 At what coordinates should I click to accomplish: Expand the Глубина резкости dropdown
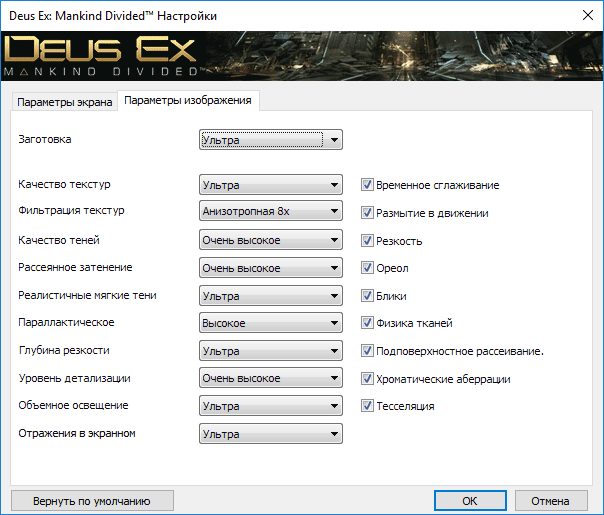click(x=271, y=351)
